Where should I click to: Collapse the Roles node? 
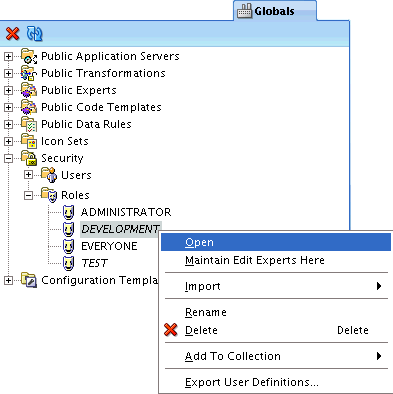[x=29, y=195]
